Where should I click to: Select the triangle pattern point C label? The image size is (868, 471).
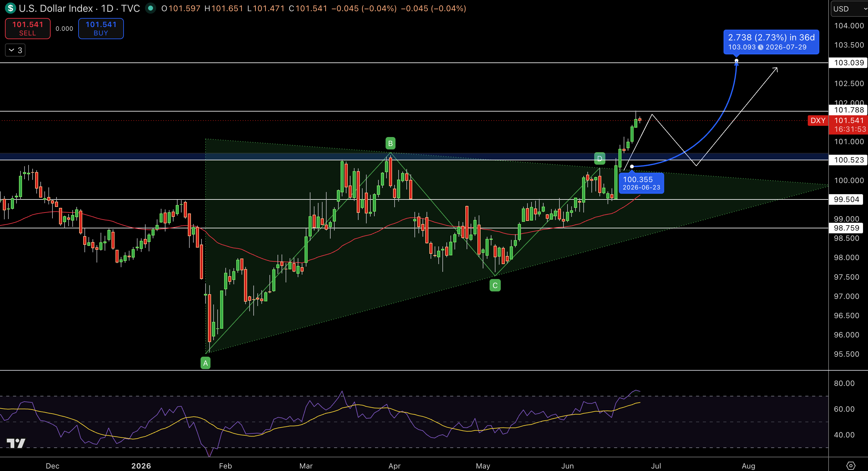pos(495,286)
